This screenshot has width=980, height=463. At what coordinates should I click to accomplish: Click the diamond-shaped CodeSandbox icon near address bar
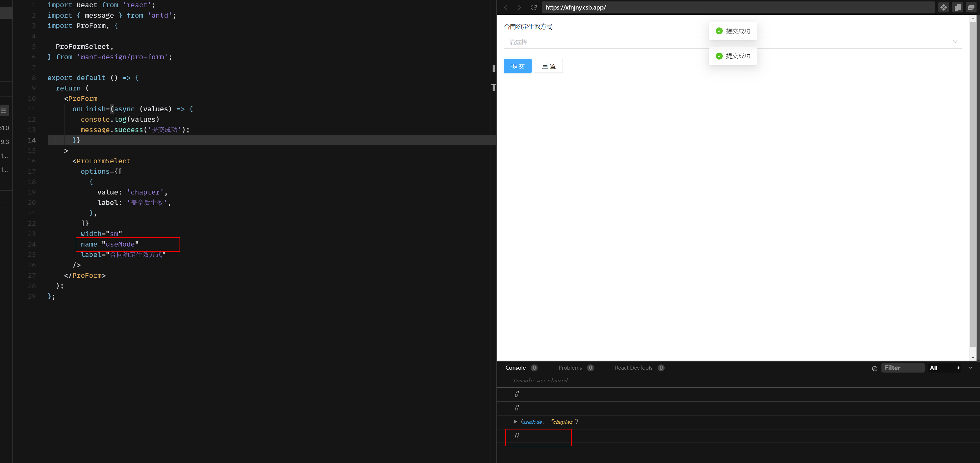[x=944, y=7]
